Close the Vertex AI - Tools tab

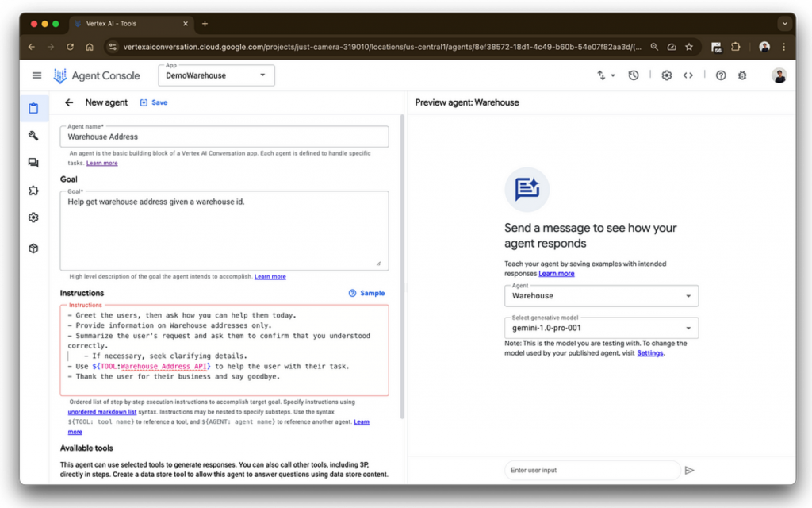186,24
